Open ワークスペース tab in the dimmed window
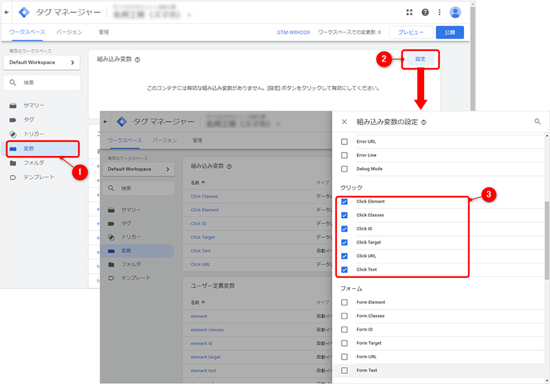The image size is (550, 392). click(124, 140)
